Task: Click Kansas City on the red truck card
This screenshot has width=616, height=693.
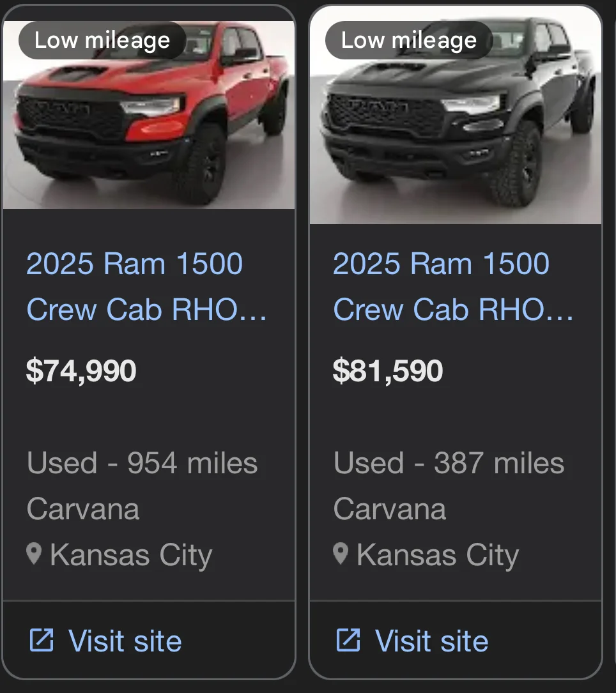Action: click(131, 555)
